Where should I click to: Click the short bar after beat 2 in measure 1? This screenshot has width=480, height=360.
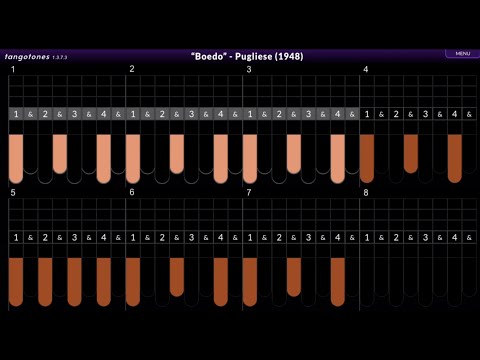coord(60,154)
